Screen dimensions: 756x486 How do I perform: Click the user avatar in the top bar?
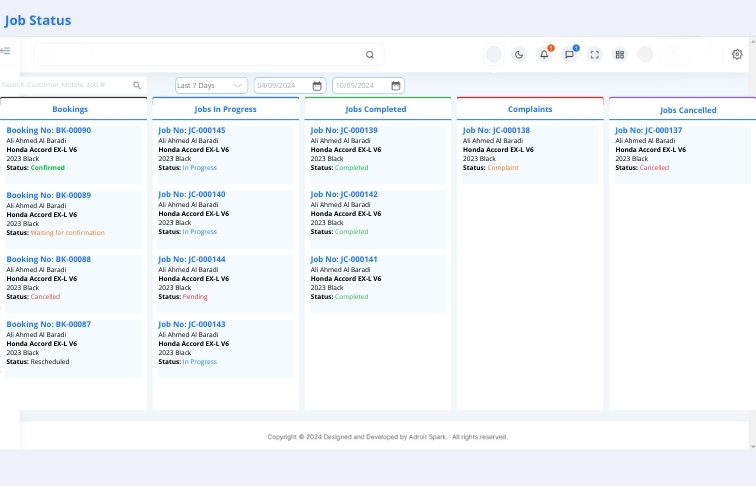(x=645, y=54)
